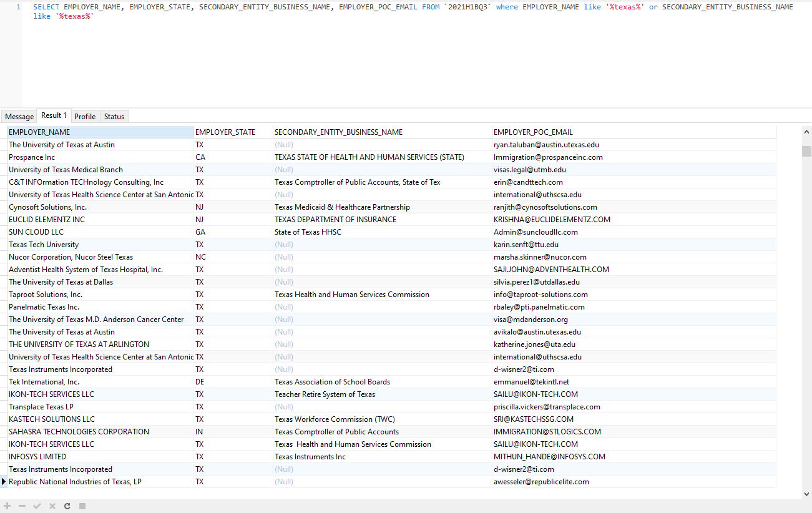Click the refresh results icon
Screen dimensions: 812x513
[x=67, y=506]
